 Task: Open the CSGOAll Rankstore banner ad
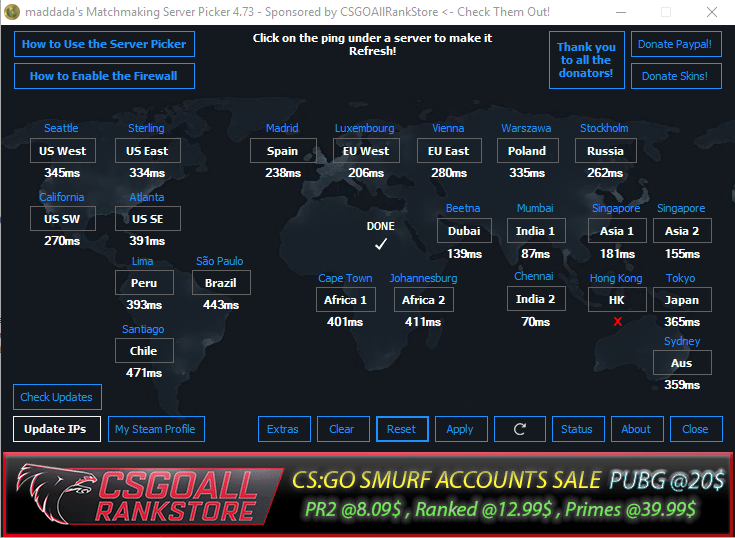[368, 494]
